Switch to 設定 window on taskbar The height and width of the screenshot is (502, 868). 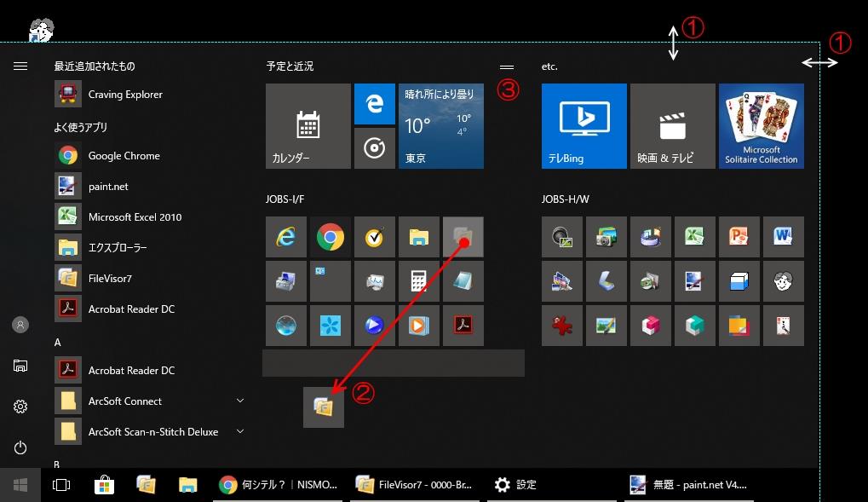(553, 485)
